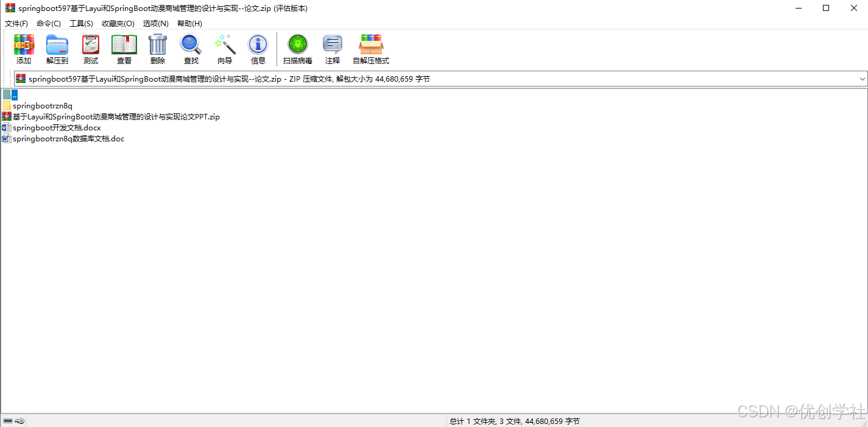Open the 工具(S) menu
This screenshot has height=427, width=868.
click(81, 23)
